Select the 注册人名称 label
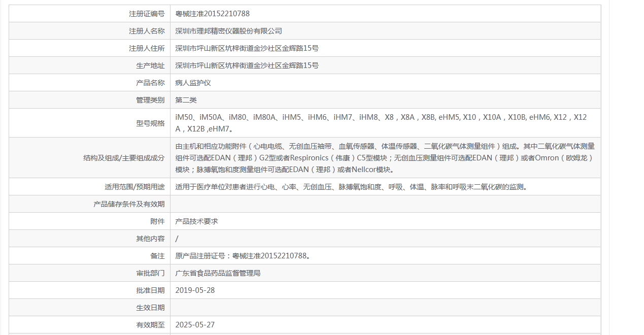Image resolution: width=644 pixels, height=335 pixels. coord(147,31)
